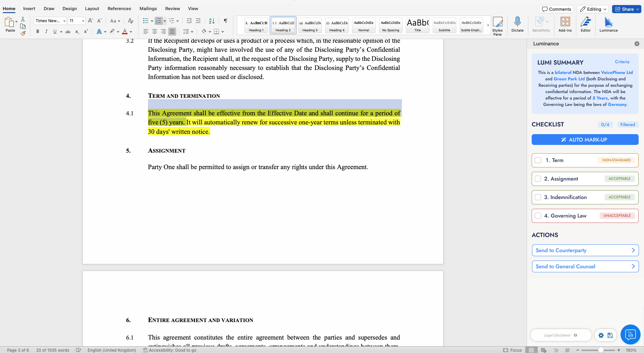The height and width of the screenshot is (353, 644).
Task: Start Dictate microphone
Action: (517, 25)
